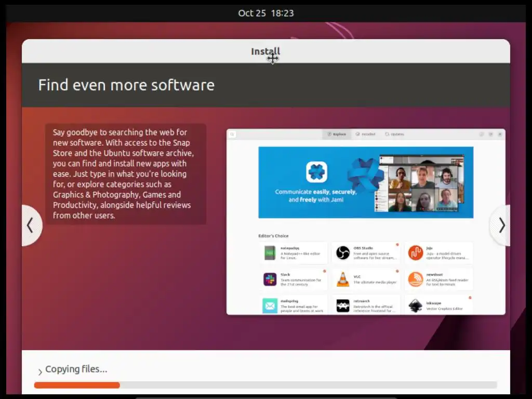Click the Say goodbye to searching paragraph
This screenshot has width=532, height=399.
(x=124, y=174)
